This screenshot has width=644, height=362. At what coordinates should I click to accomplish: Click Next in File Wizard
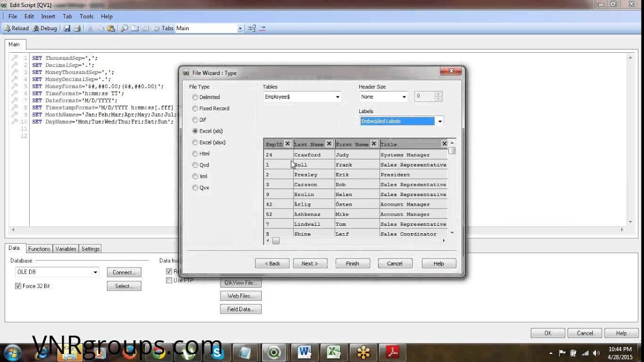point(310,263)
